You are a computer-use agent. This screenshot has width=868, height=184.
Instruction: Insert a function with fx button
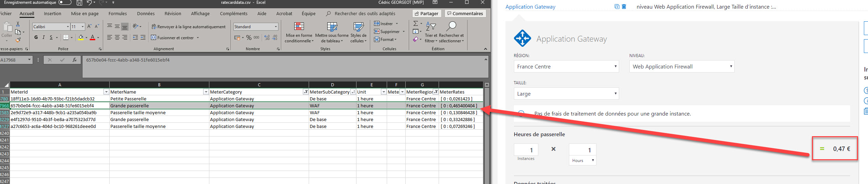tap(75, 60)
